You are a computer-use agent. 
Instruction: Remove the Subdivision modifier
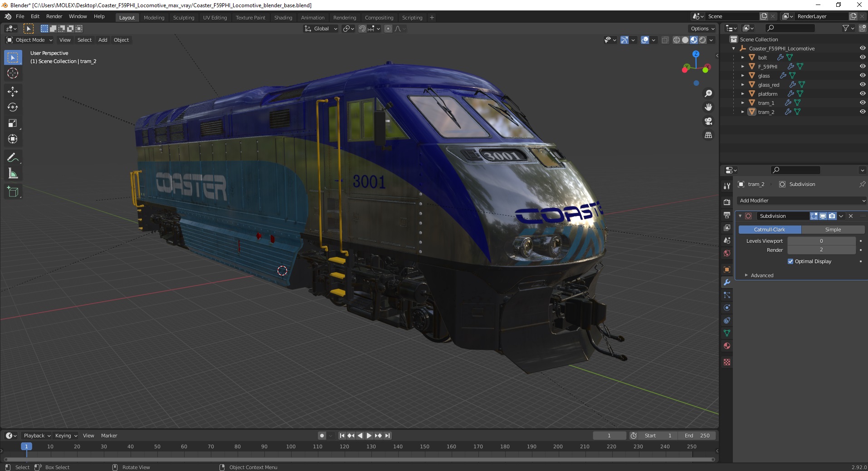851,216
